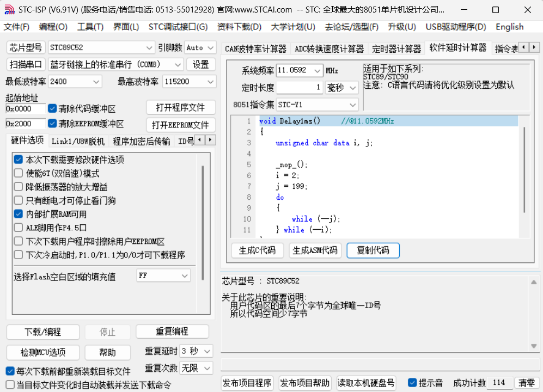
Task: Select 程序加密后传输 tab
Action: coord(141,142)
